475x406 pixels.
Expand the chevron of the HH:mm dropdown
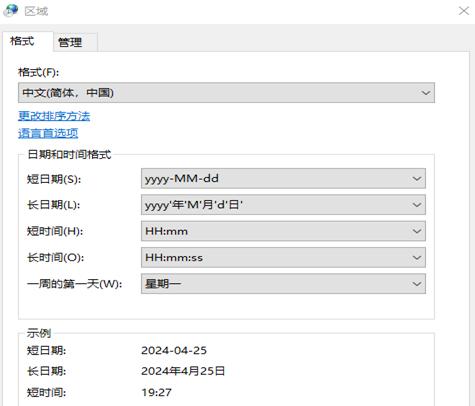pos(417,231)
